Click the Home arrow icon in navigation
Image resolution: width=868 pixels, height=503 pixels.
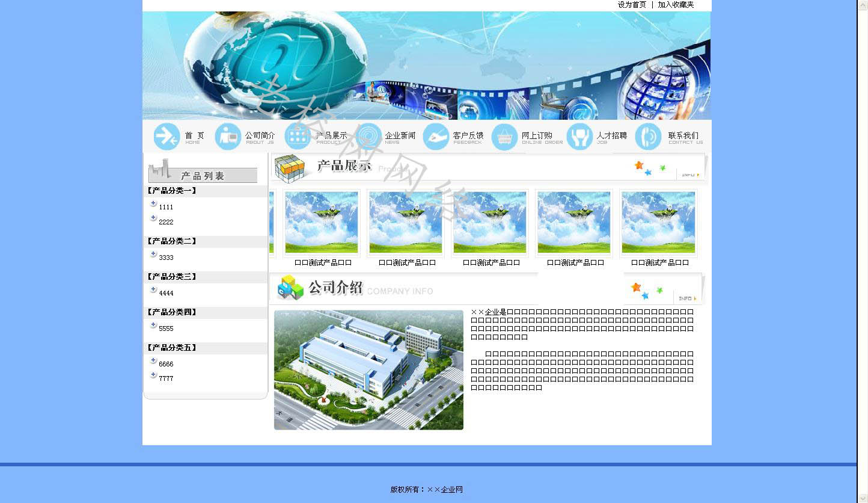coord(167,137)
